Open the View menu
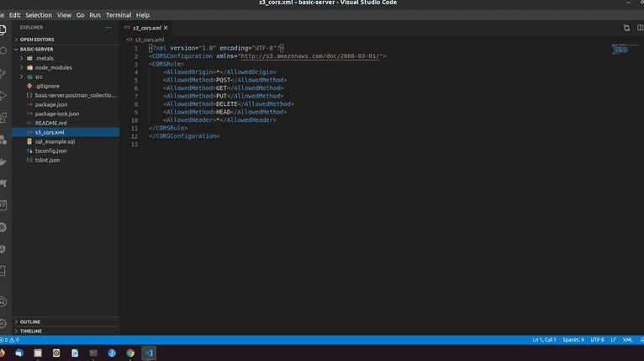 [x=64, y=15]
